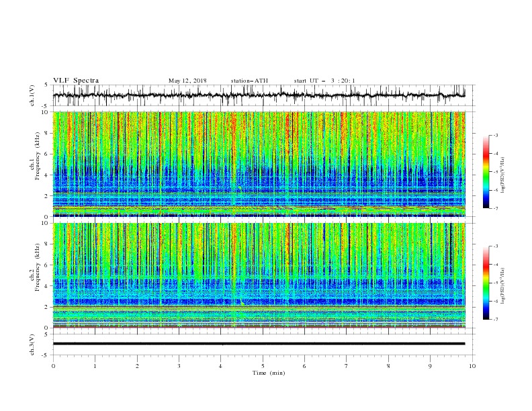The image size is (532, 411).
Task: Click the "station=ATH" header label
Action: [x=249, y=81]
